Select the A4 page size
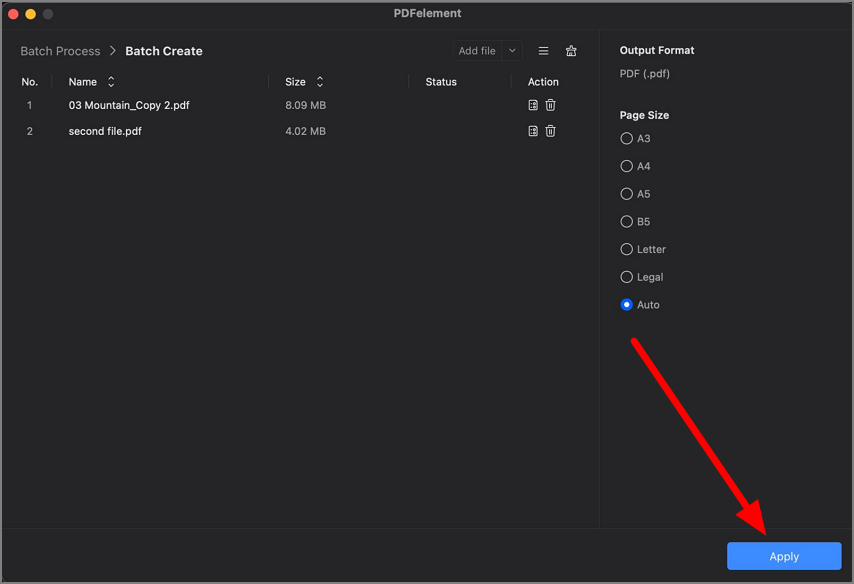The image size is (854, 584). tap(626, 166)
